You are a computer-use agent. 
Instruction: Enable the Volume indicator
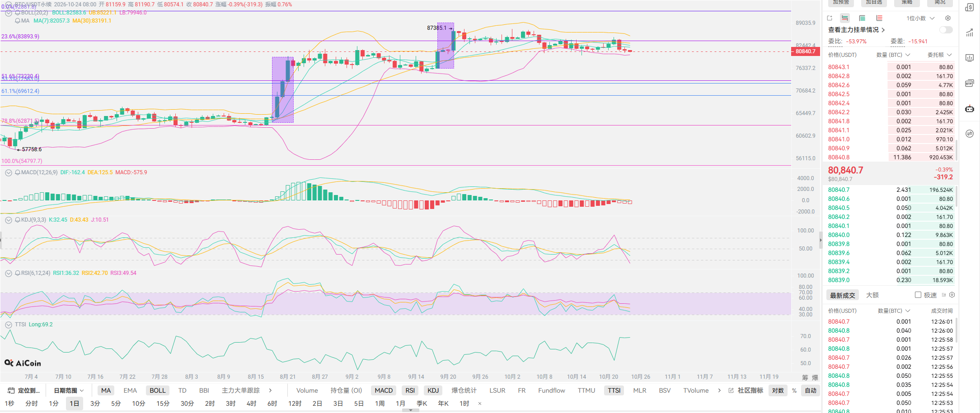[307, 390]
